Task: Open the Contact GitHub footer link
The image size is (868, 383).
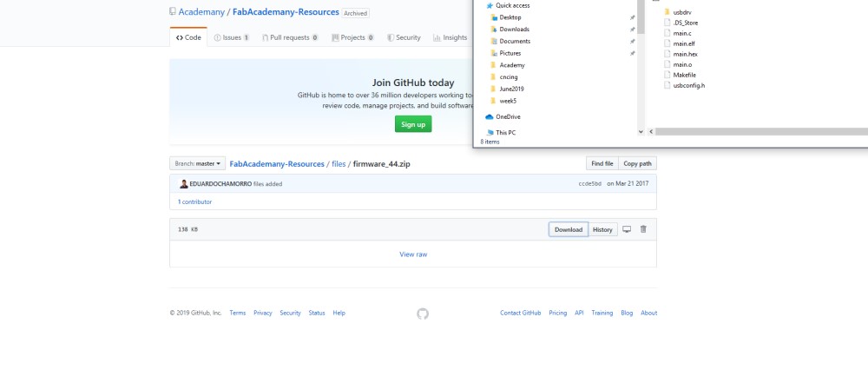Action: (520, 314)
